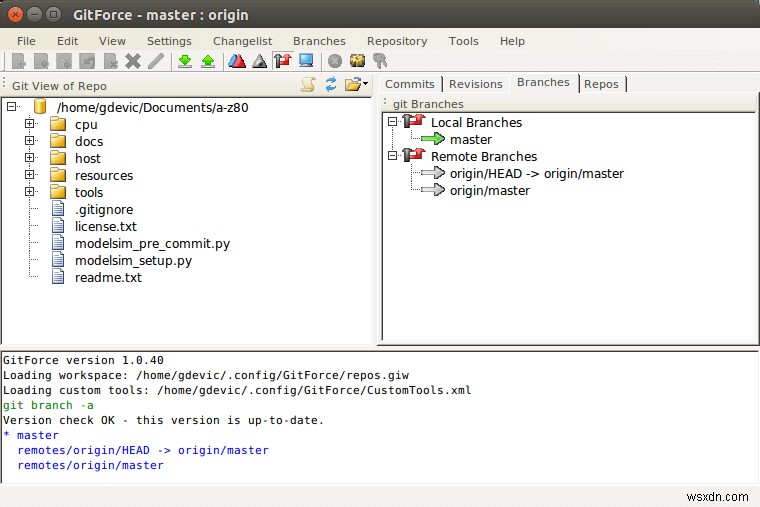Open the Help menu
The width and height of the screenshot is (760, 507).
click(x=512, y=41)
